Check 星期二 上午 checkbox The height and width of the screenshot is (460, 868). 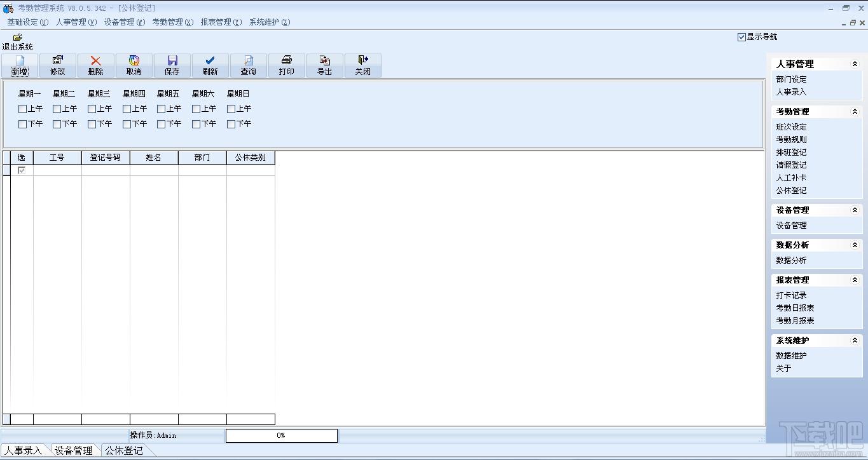tap(57, 109)
